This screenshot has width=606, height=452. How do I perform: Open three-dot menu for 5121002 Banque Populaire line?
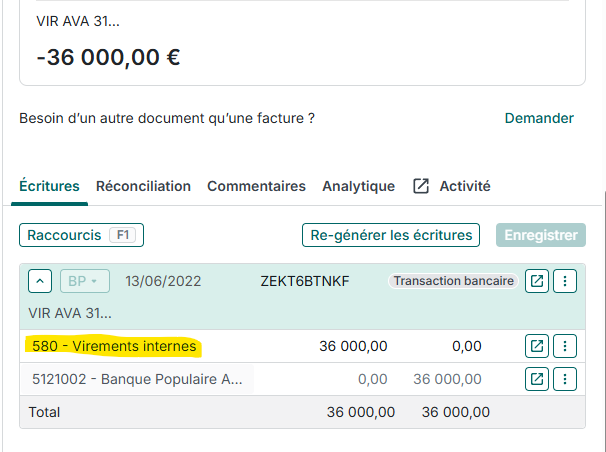[x=566, y=379]
